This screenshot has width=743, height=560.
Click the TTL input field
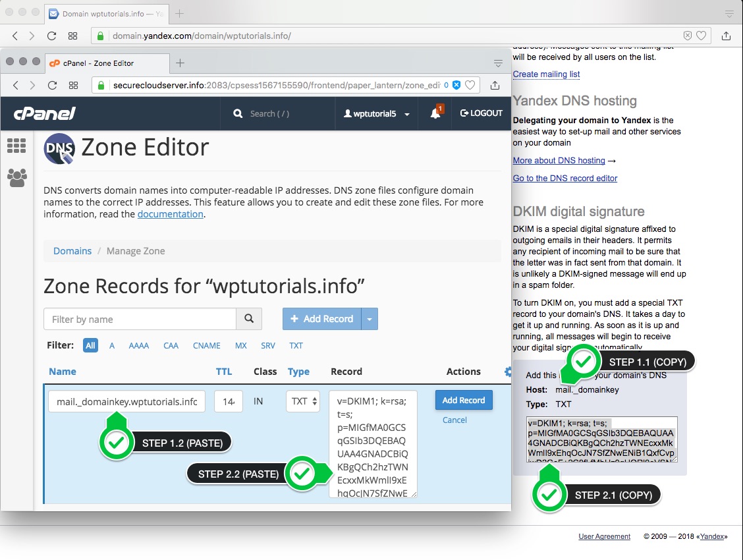click(x=229, y=401)
